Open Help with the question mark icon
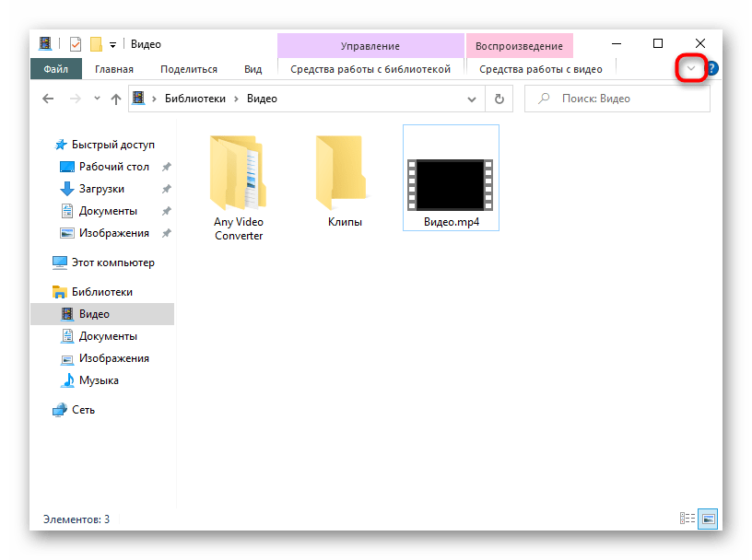The image size is (752, 560). pos(712,68)
